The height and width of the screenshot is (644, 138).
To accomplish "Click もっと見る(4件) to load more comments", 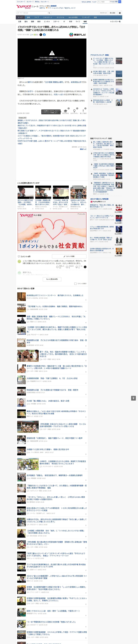I will click(x=52, y=279).
